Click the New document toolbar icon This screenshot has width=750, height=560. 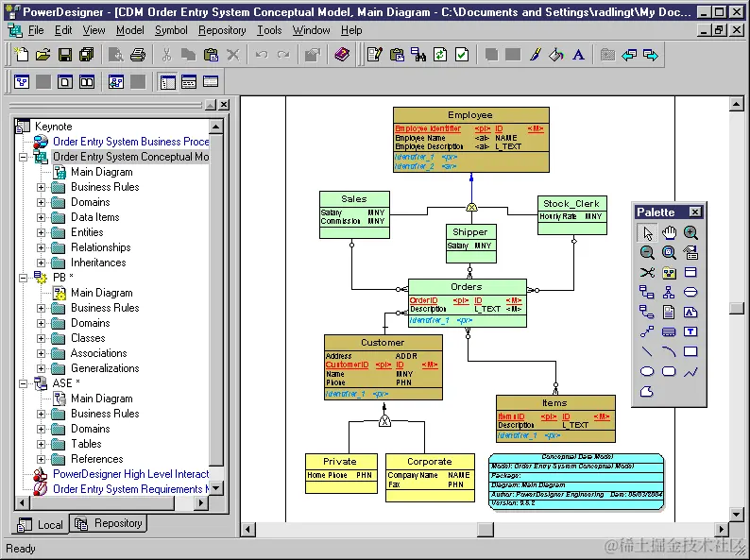tap(21, 55)
